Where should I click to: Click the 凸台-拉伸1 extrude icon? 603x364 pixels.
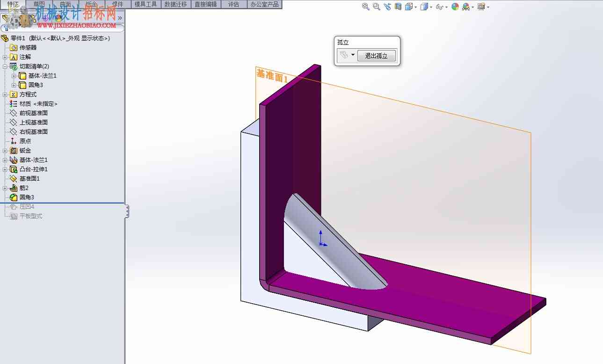[x=14, y=169]
